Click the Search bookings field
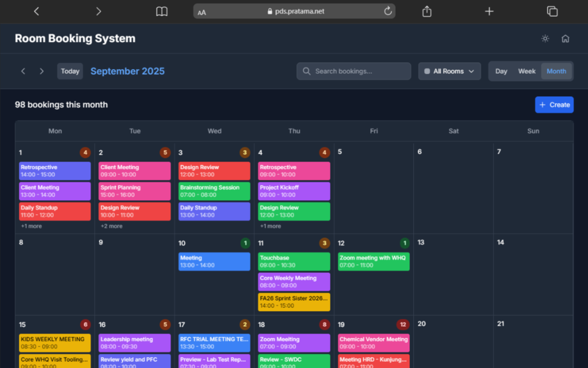The image size is (588, 368). tap(354, 71)
